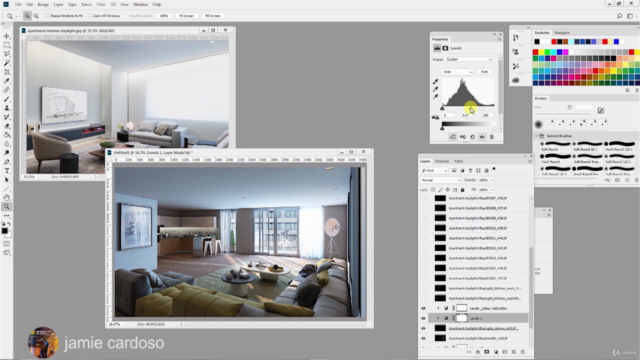Create a new group in Layers panel
The width and height of the screenshot is (640, 360).
point(505,352)
